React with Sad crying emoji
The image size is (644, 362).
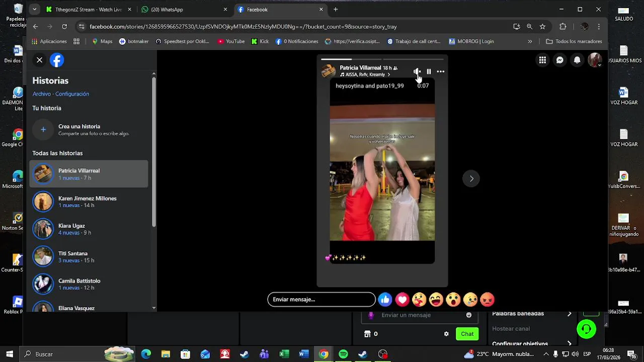pyautogui.click(x=470, y=300)
